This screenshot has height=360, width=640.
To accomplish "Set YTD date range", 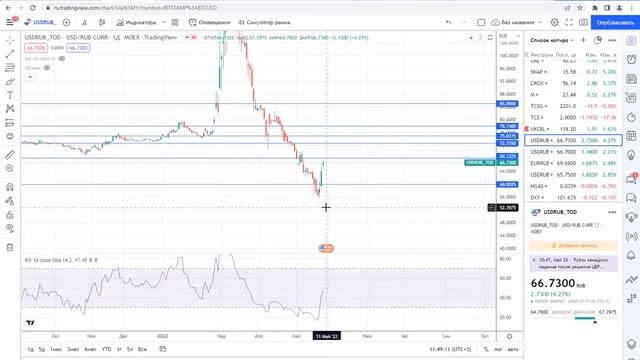I will point(107,349).
